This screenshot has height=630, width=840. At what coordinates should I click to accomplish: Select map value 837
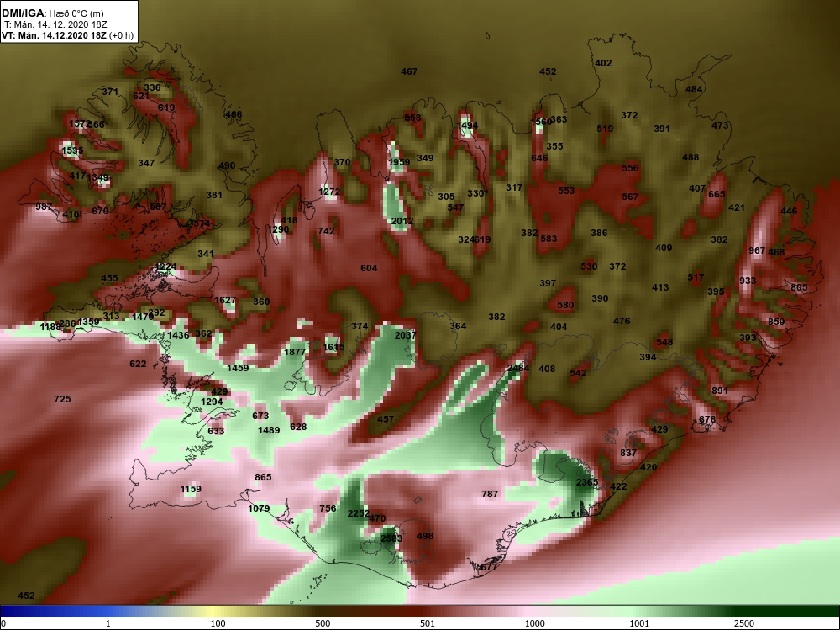coord(627,454)
